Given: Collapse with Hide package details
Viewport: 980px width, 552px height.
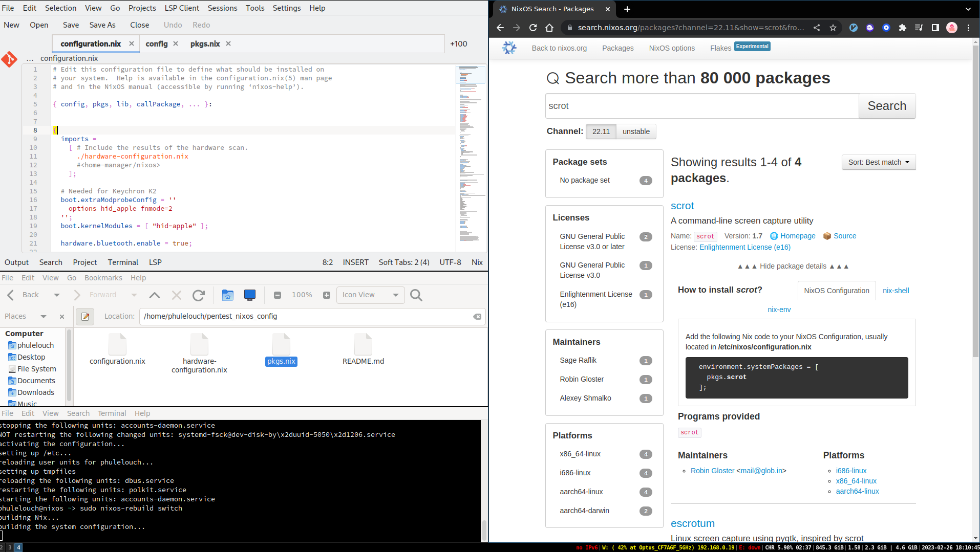Looking at the screenshot, I should coord(793,266).
